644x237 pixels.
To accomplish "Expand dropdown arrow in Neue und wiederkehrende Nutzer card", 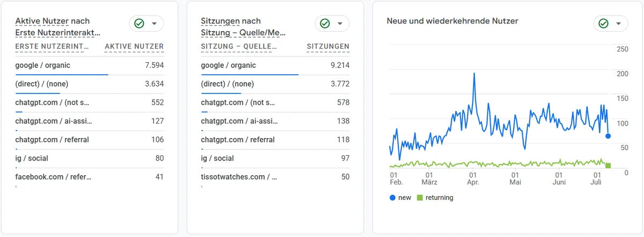I will [x=619, y=24].
